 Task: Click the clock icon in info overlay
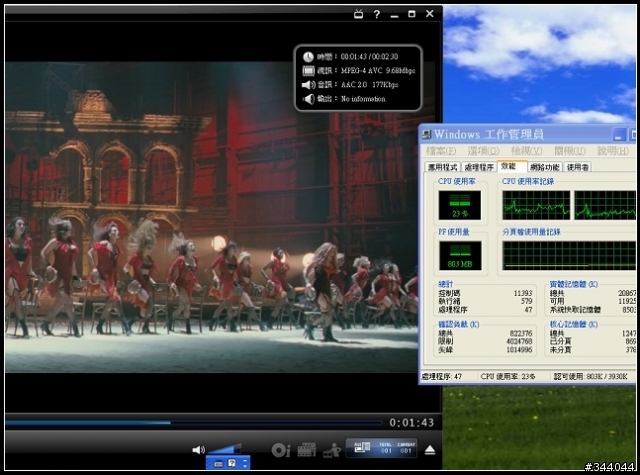(308, 57)
